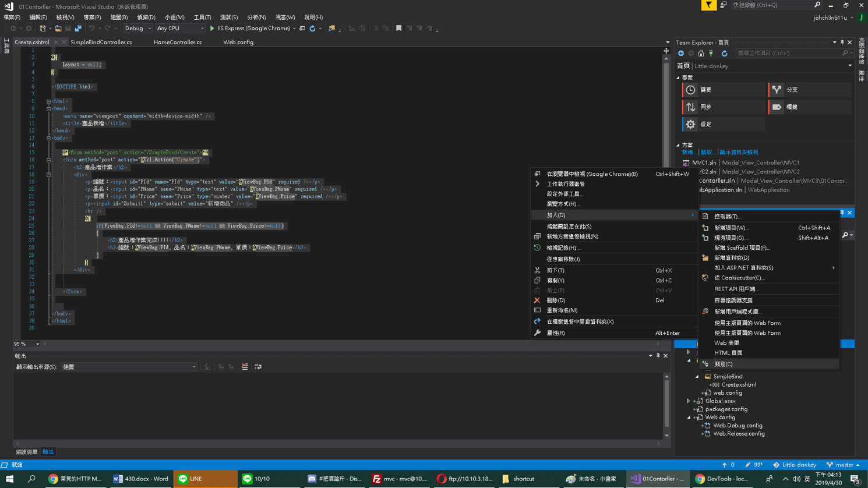868x488 pixels.
Task: Open the 偵錯(D) menu
Action: coord(146,17)
